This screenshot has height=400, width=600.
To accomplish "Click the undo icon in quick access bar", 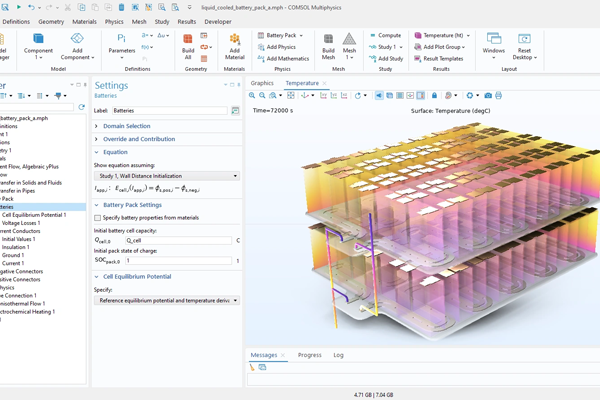I will [31, 7].
